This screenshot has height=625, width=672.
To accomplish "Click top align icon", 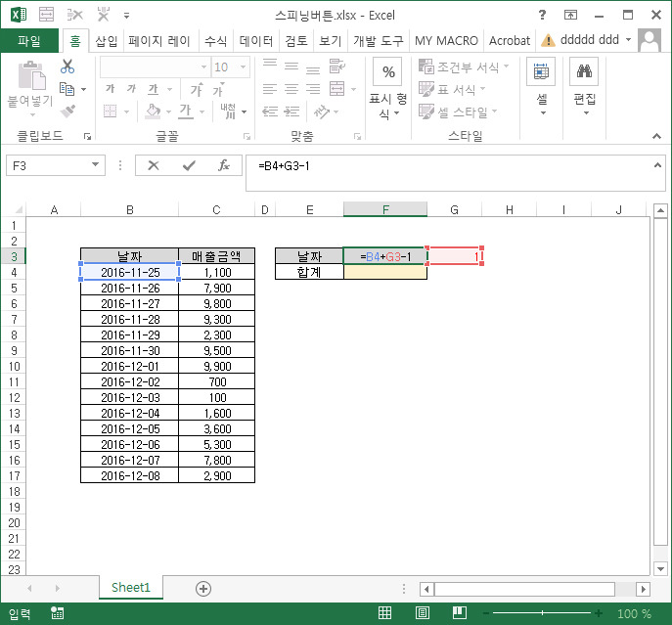I will pos(270,66).
